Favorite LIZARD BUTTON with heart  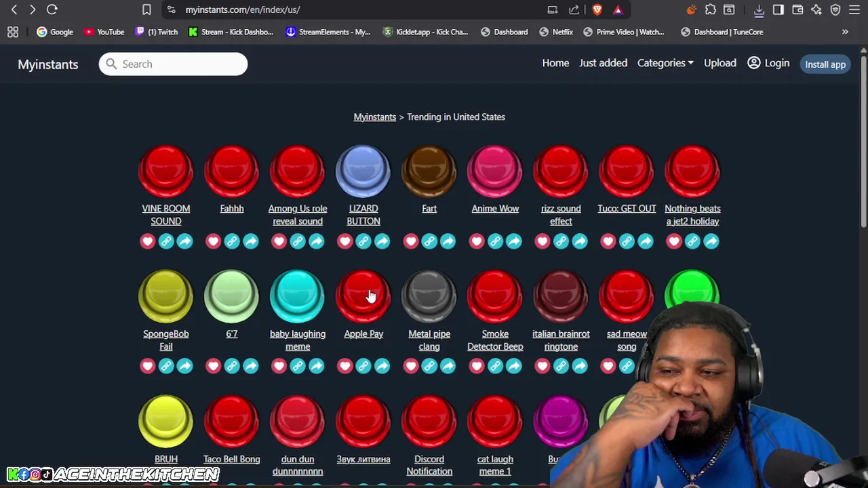344,241
